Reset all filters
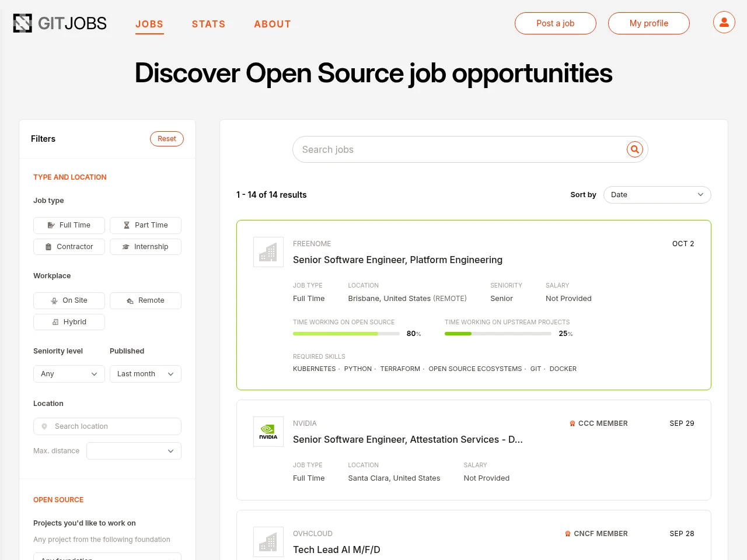The height and width of the screenshot is (560, 747). point(167,139)
